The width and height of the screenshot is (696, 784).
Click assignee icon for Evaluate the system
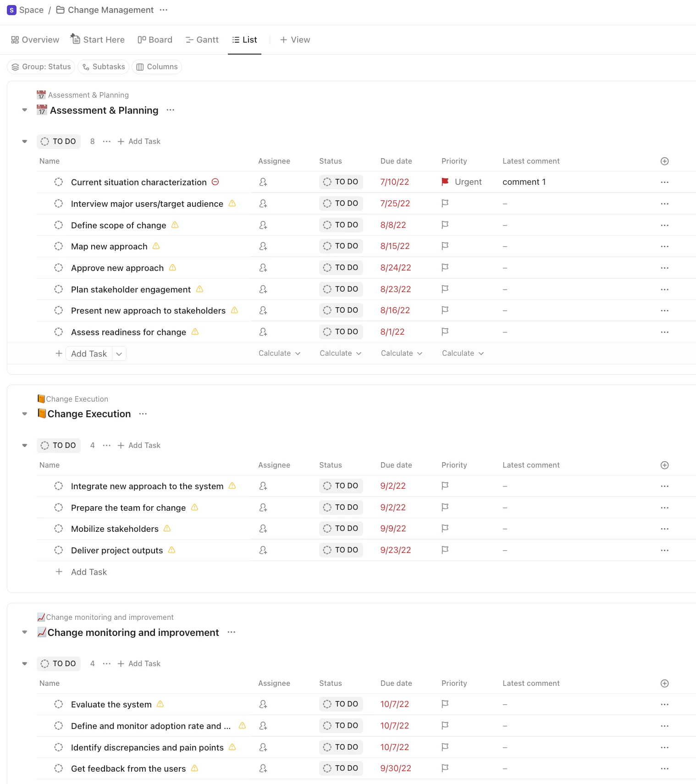coord(263,704)
